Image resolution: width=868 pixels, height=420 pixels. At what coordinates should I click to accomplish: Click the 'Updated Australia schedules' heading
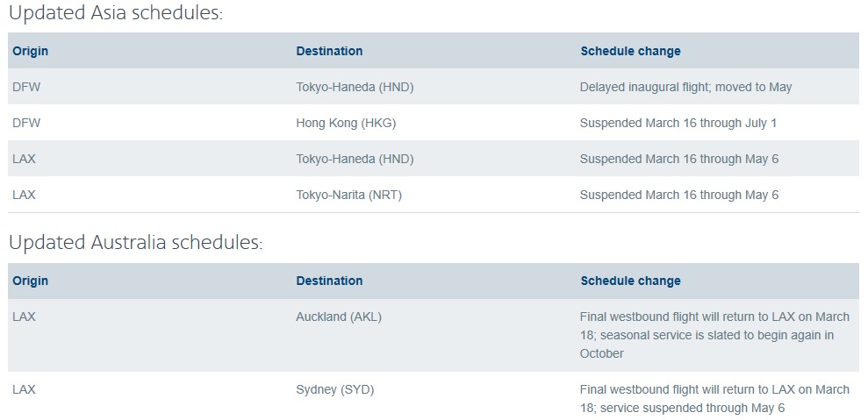coord(136,242)
